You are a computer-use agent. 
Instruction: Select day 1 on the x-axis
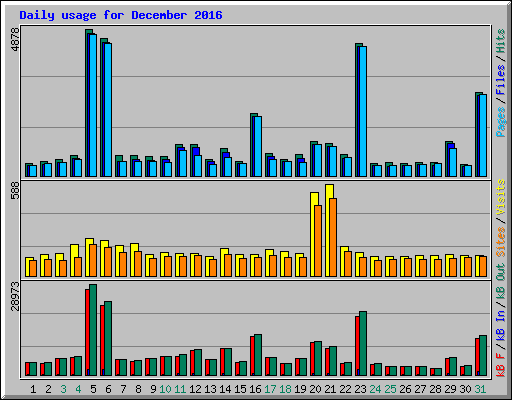pos(33,389)
